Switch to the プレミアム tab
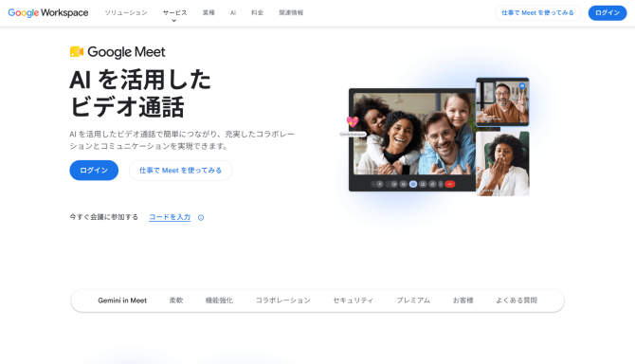 [x=413, y=300]
